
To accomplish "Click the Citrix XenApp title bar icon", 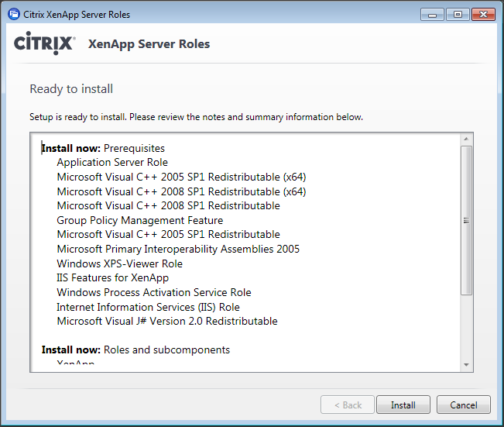I will click(x=14, y=14).
